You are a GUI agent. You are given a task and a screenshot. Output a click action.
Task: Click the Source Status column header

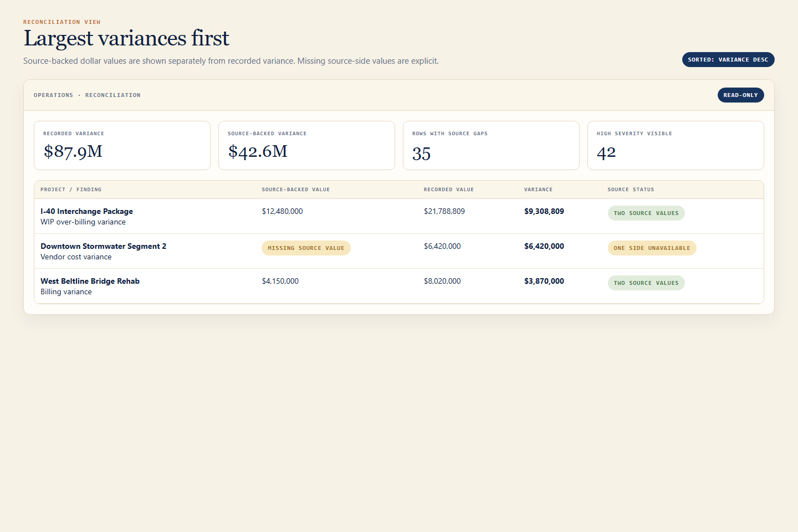(x=631, y=190)
